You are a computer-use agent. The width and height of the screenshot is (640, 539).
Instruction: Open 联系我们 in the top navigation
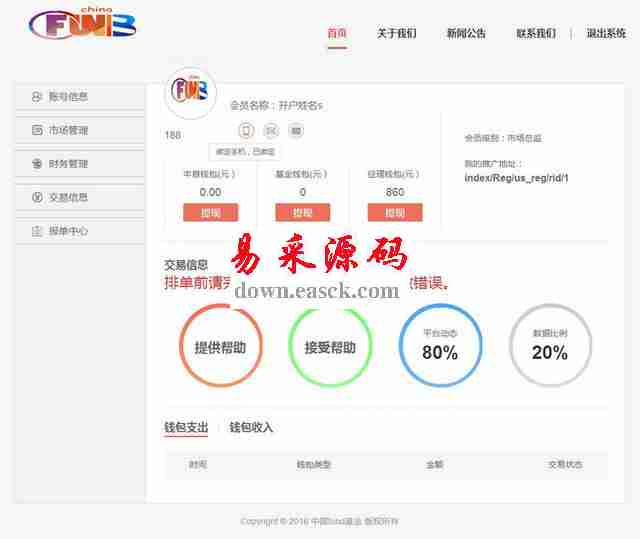pyautogui.click(x=536, y=33)
